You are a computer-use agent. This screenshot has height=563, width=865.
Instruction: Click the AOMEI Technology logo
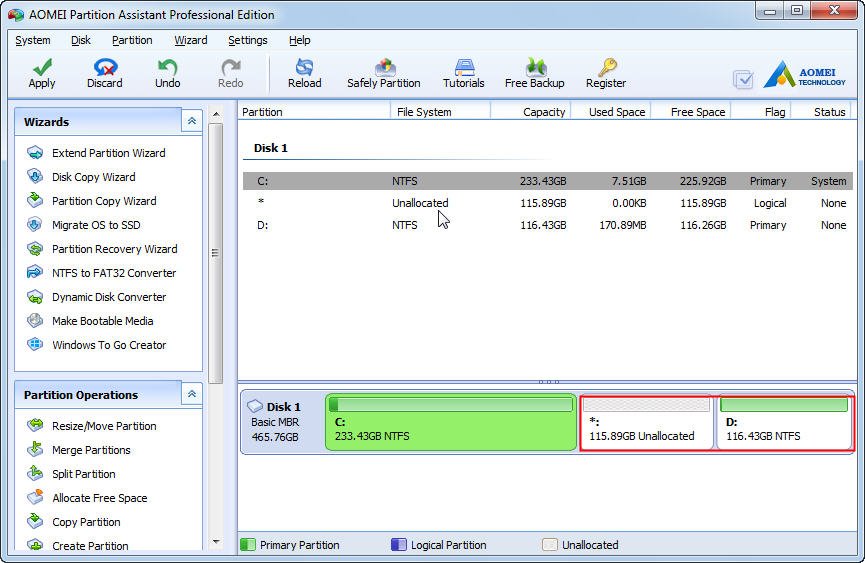805,74
